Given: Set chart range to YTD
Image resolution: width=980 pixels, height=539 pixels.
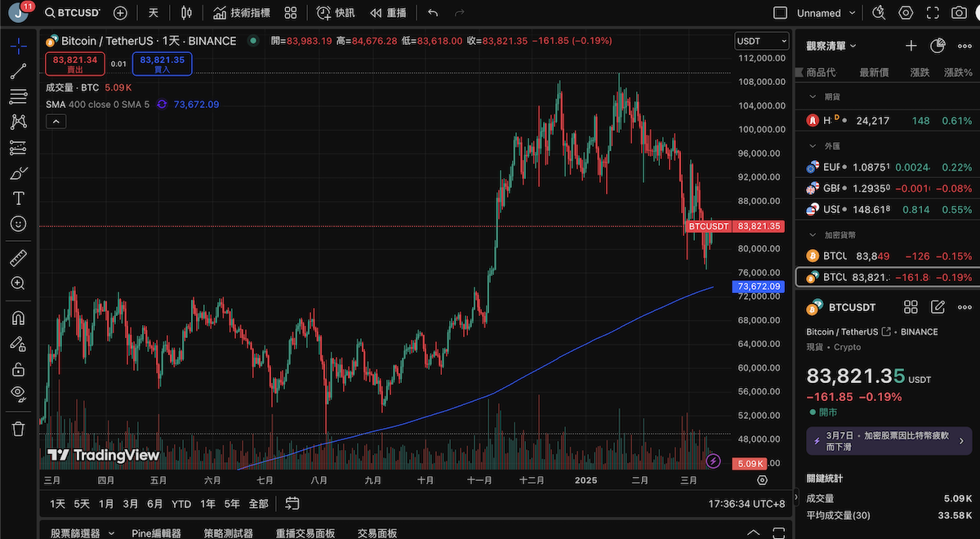Looking at the screenshot, I should tap(181, 504).
